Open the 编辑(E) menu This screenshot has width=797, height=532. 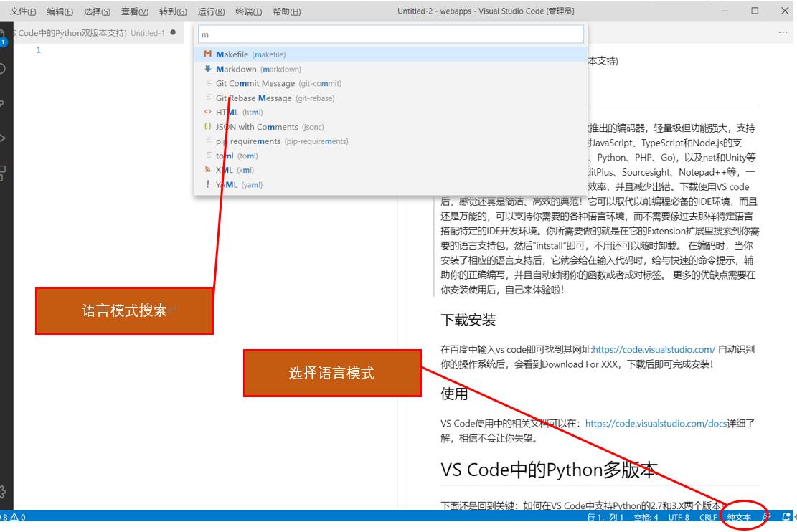[60, 11]
